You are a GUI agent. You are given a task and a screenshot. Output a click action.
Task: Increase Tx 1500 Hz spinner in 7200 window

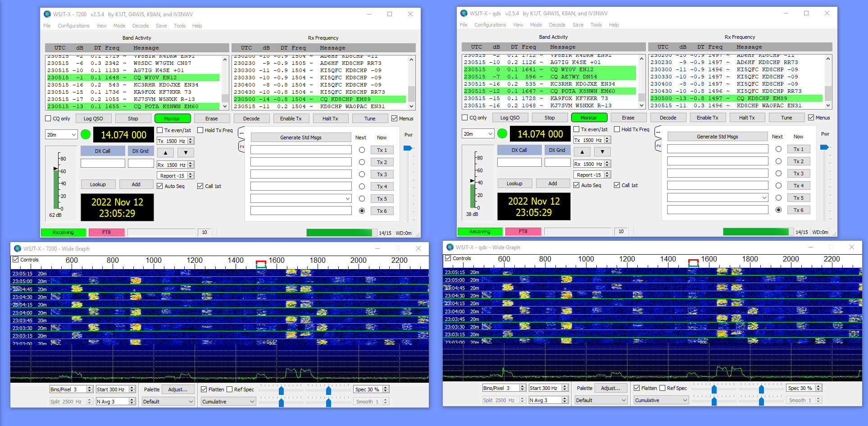[191, 139]
